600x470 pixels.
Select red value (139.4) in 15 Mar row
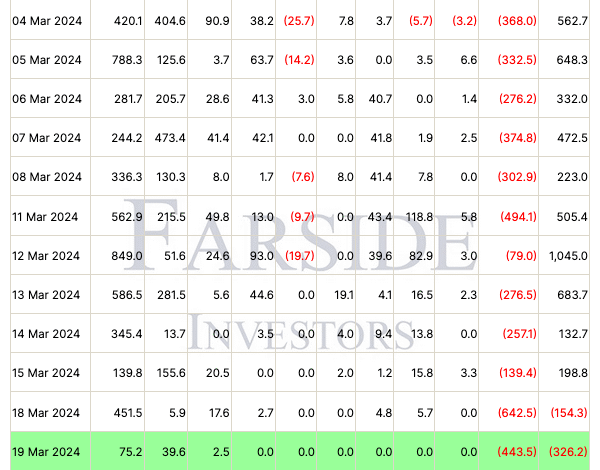pyautogui.click(x=518, y=373)
